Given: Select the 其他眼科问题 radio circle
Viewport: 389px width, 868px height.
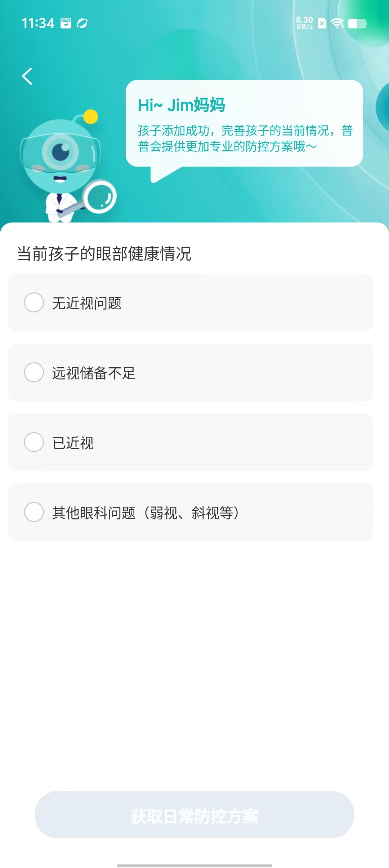Looking at the screenshot, I should tap(34, 512).
